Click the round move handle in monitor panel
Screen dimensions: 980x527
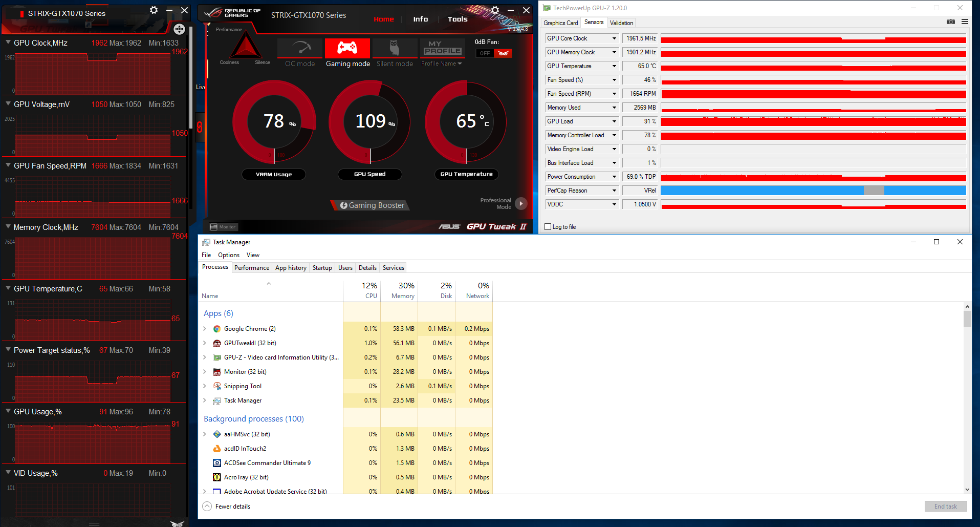tap(179, 29)
